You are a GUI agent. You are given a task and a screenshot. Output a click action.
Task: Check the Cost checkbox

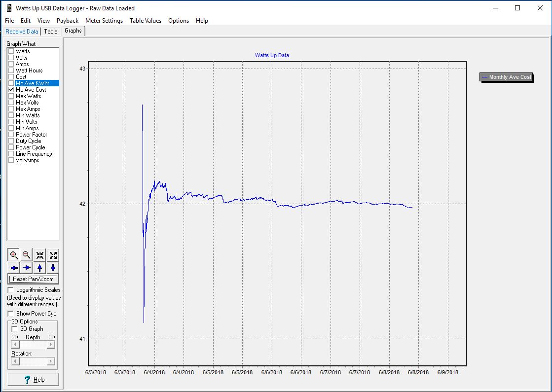(x=11, y=77)
